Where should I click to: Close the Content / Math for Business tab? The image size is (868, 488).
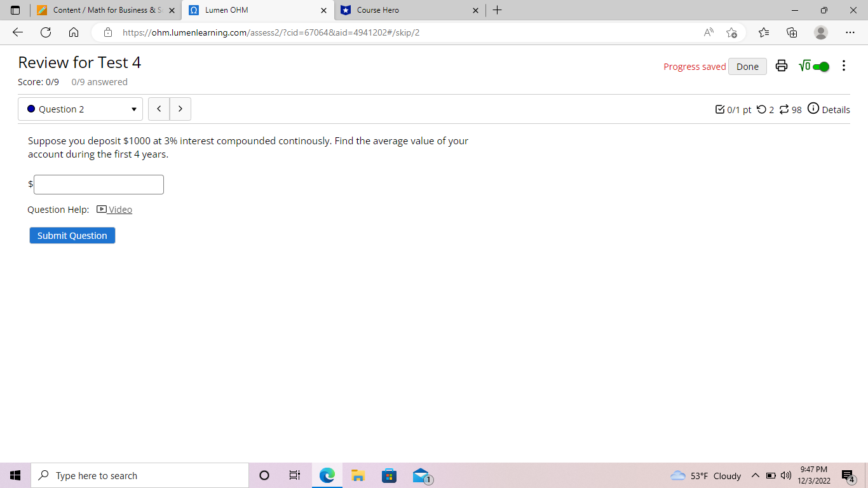[172, 10]
